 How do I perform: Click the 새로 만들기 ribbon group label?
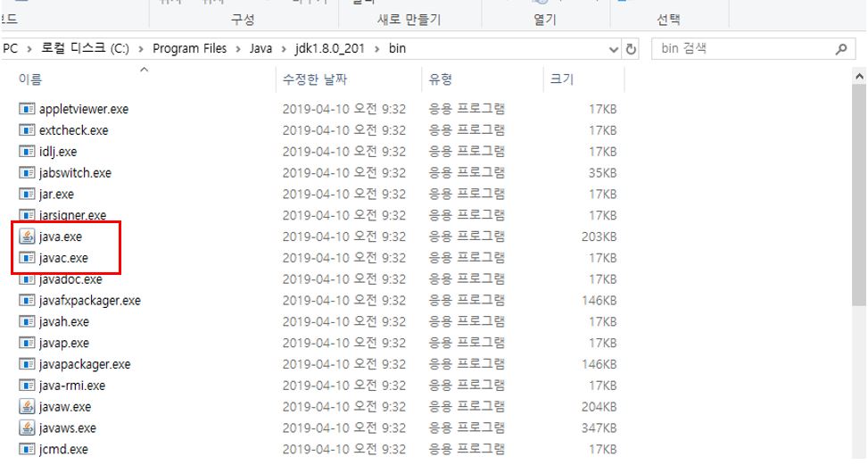click(x=409, y=20)
